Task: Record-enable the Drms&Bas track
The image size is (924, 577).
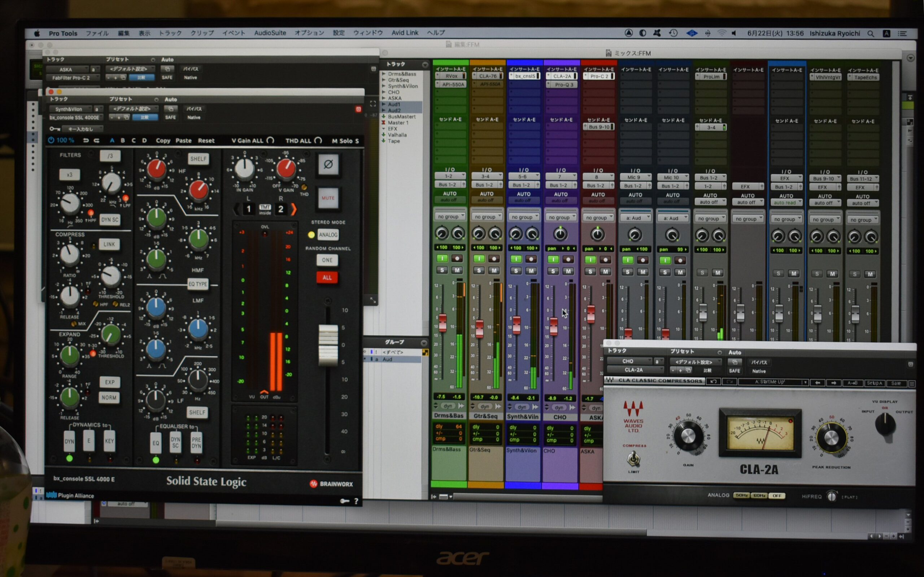Action: pyautogui.click(x=457, y=259)
